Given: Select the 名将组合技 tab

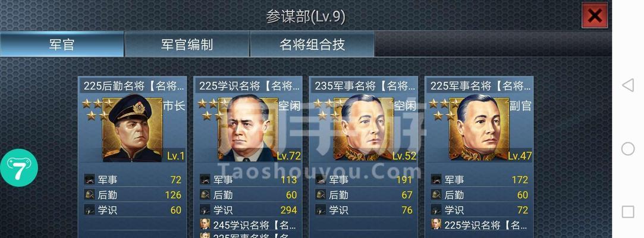Looking at the screenshot, I should (x=312, y=44).
